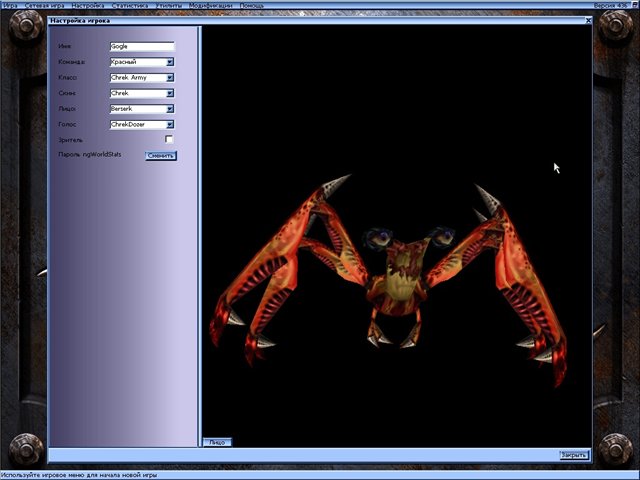Open the Помощь menu

[x=252, y=5]
